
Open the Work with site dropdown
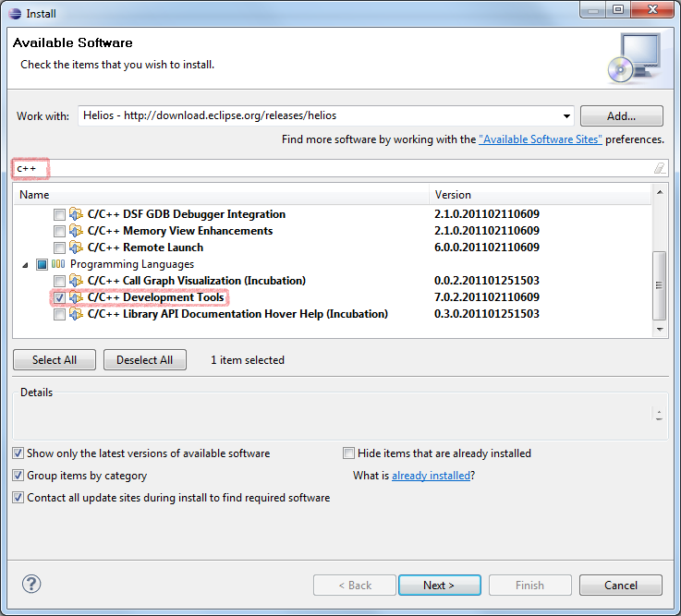566,116
